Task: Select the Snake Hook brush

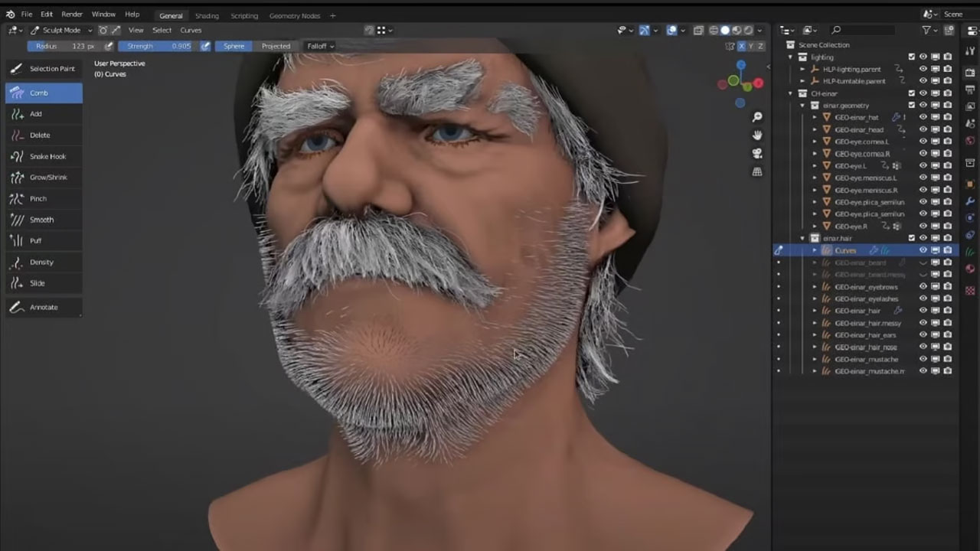Action: tap(44, 156)
